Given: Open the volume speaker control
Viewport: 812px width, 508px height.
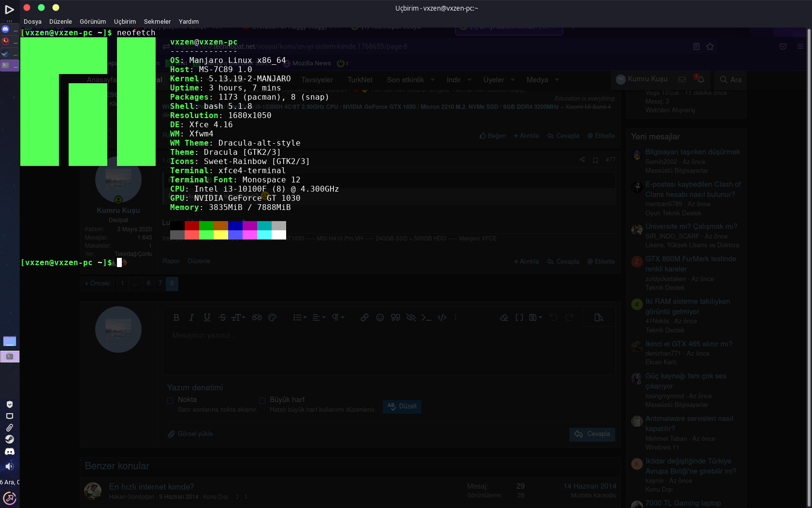Looking at the screenshot, I should (x=9, y=466).
